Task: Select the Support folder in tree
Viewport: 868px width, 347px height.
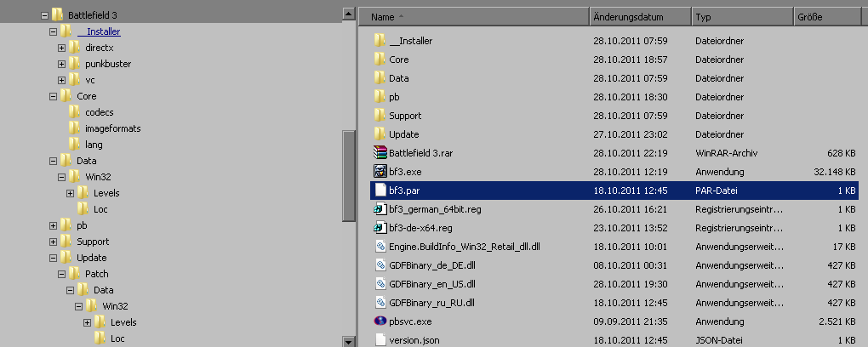Action: coord(93,242)
